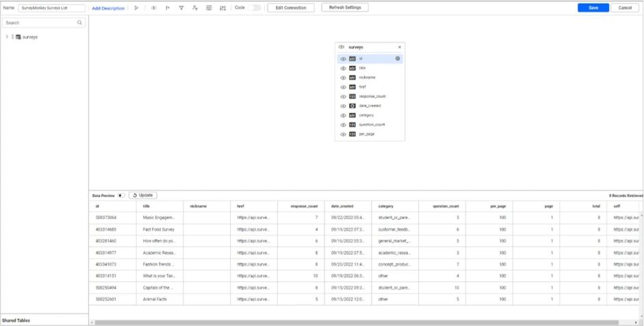This screenshot has width=644, height=326.
Task: Click the category column header
Action: coord(395,206)
